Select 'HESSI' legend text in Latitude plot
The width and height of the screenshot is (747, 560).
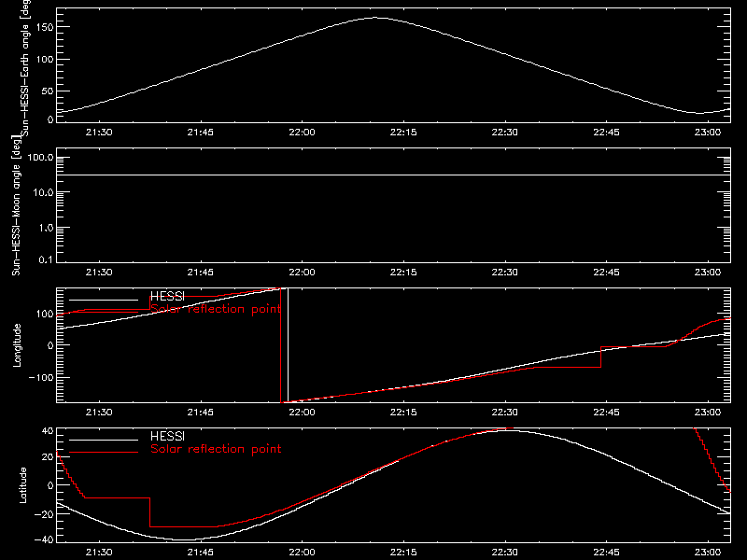click(167, 436)
